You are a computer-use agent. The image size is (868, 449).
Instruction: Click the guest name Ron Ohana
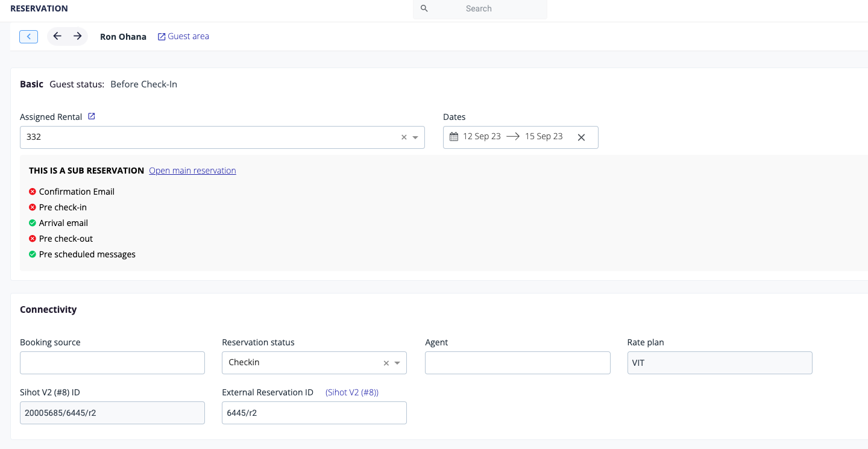tap(123, 37)
